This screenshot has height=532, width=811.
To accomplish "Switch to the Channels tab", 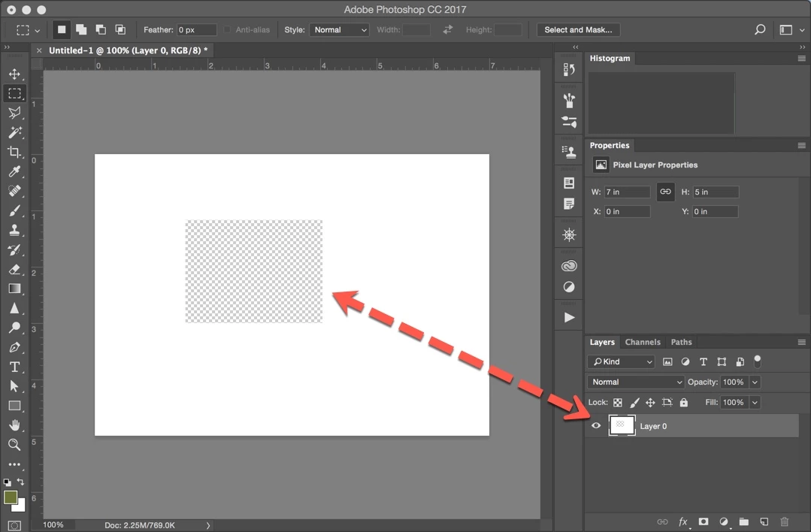I will [643, 342].
